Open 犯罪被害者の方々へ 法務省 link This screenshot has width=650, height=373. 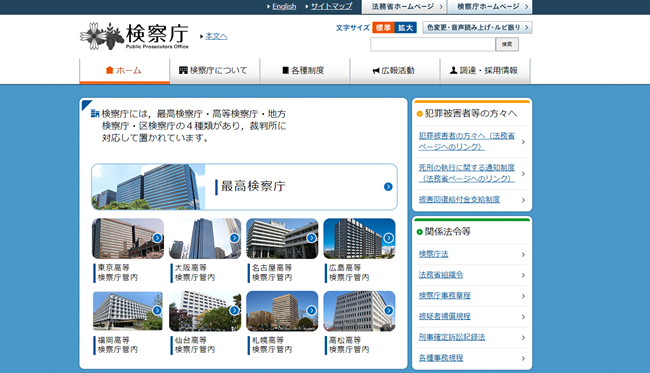pos(467,141)
